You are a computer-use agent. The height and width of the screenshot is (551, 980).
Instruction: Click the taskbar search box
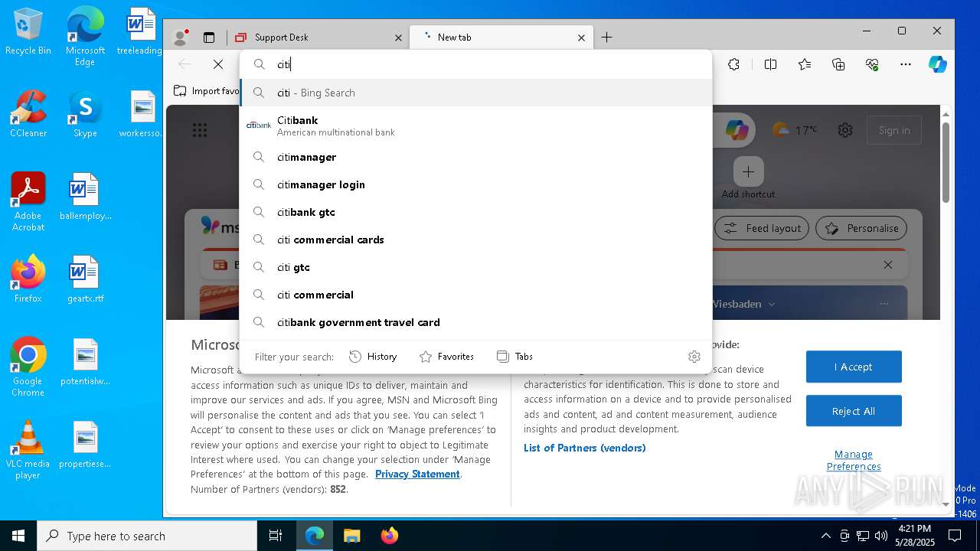click(x=147, y=536)
